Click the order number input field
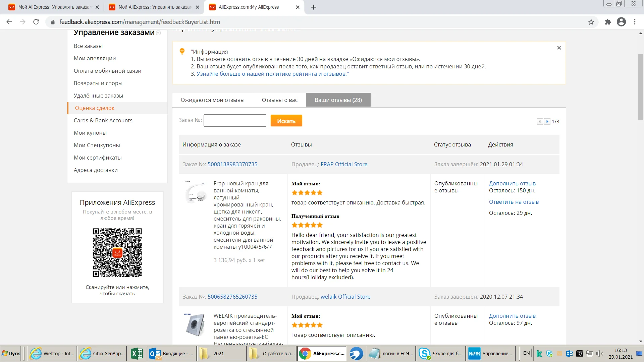 235,121
